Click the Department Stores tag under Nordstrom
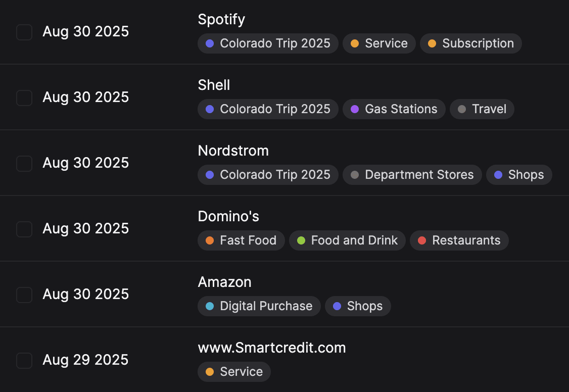Screen dimensions: 569x392 (x=412, y=175)
